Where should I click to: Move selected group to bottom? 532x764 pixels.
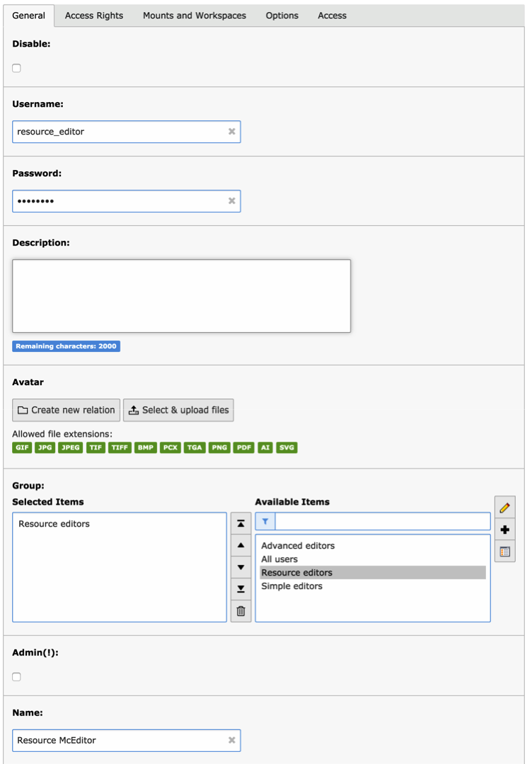[x=241, y=589]
